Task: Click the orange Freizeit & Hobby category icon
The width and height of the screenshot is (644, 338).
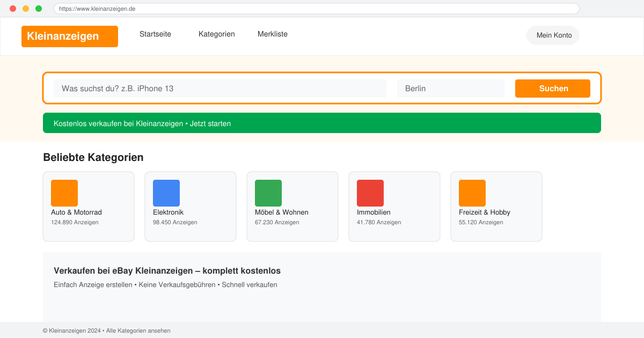Action: pos(472,193)
